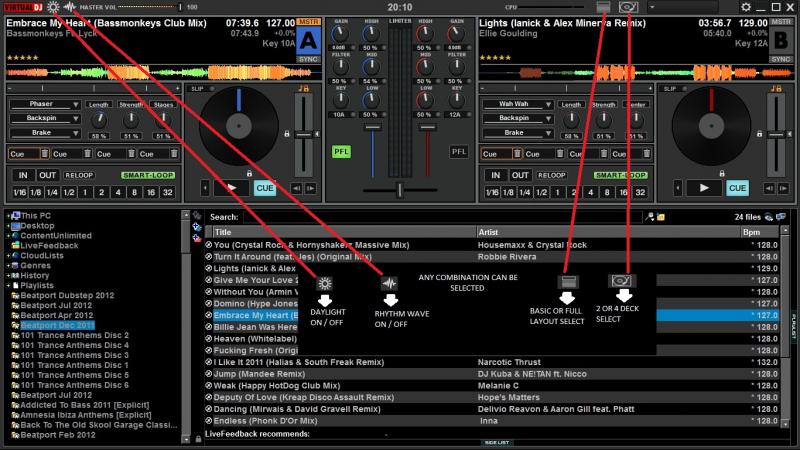The image size is (800, 450).
Task: Collapse Playlists tree node
Action: tap(8, 286)
